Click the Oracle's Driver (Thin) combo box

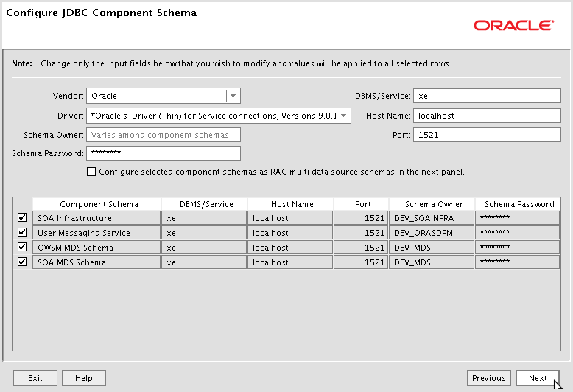coord(219,116)
